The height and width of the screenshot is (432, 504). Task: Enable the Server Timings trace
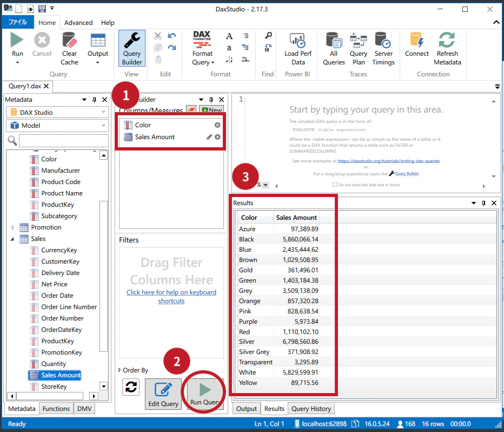(x=383, y=49)
